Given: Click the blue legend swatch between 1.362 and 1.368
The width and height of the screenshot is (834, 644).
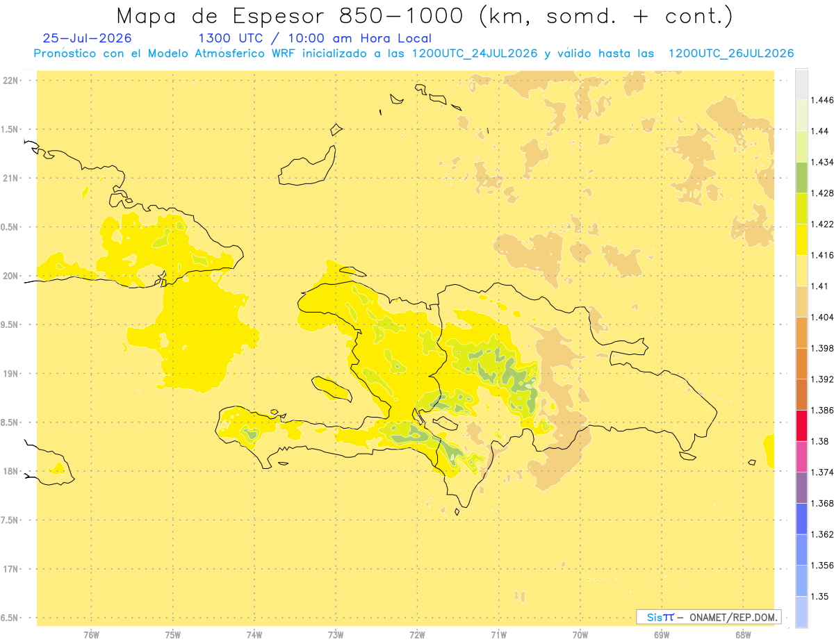Looking at the screenshot, I should pyautogui.click(x=801, y=519).
